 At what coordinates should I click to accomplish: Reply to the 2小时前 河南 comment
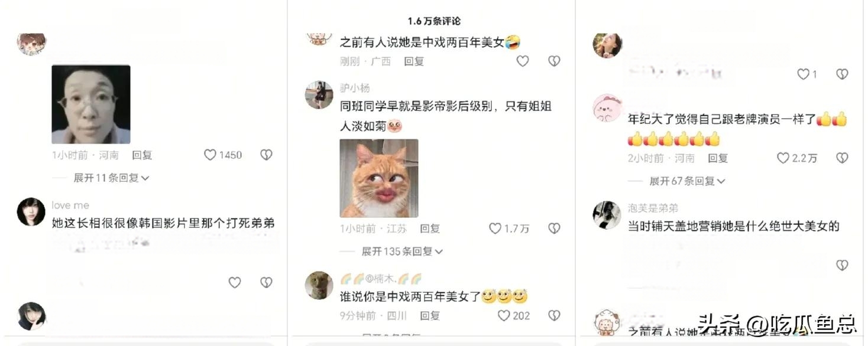pyautogui.click(x=718, y=158)
